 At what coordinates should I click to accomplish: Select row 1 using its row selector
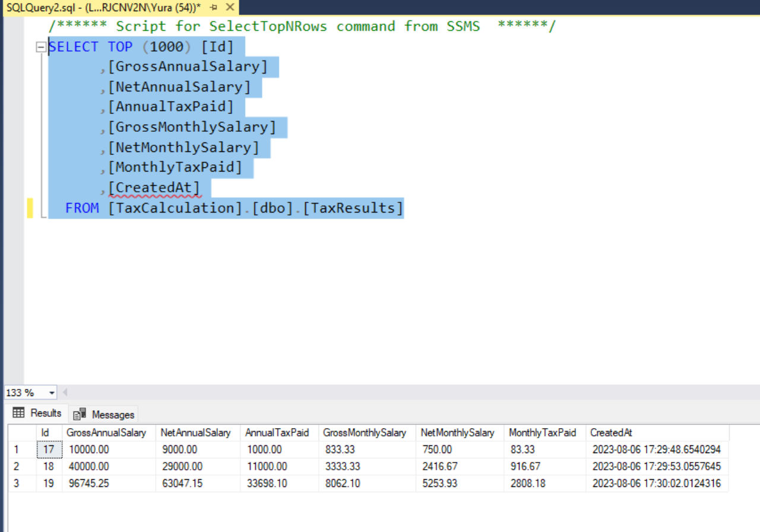point(16,449)
